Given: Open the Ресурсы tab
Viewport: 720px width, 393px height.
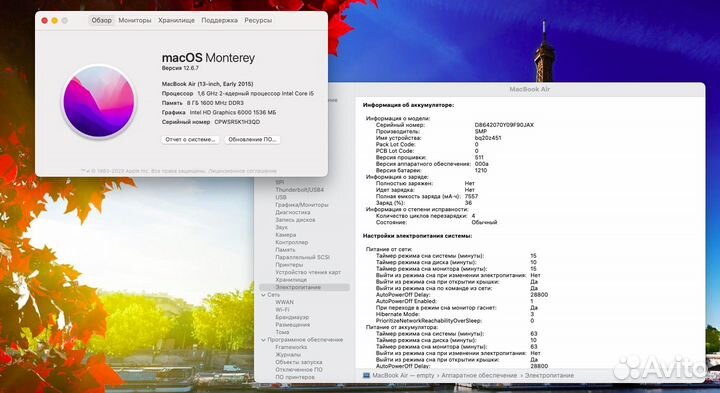Looking at the screenshot, I should pos(258,20).
